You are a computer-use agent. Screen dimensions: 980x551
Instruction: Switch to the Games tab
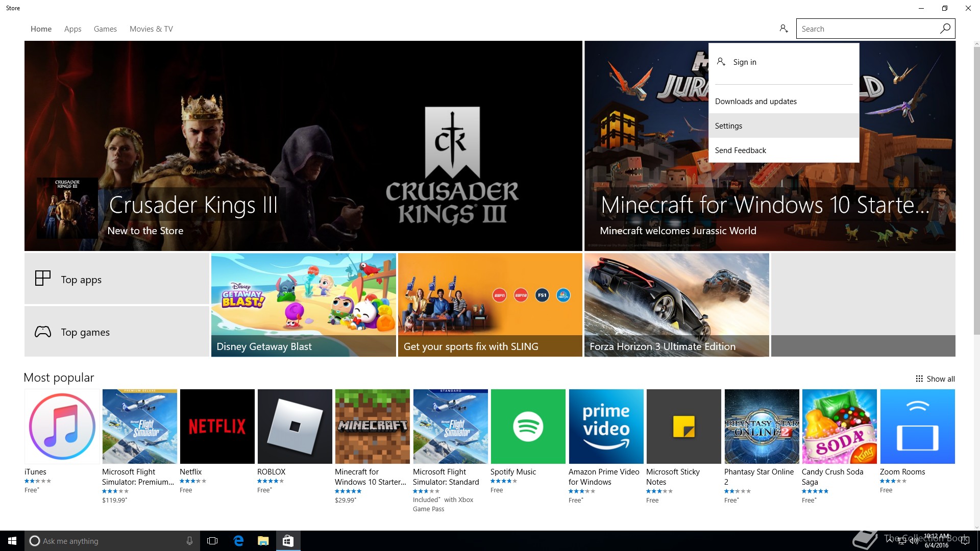105,29
